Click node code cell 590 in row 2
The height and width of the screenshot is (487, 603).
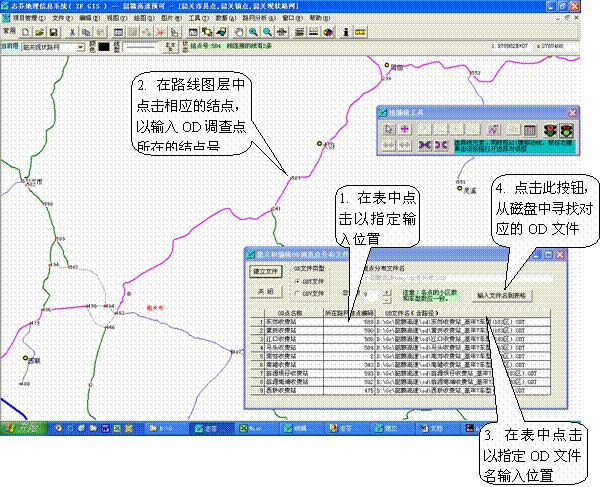tap(349, 330)
